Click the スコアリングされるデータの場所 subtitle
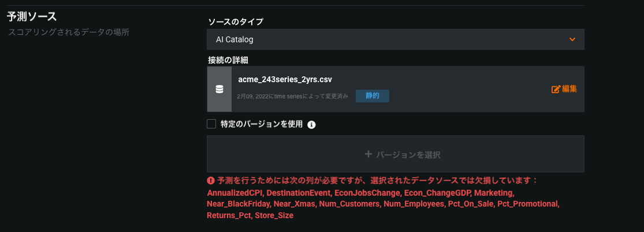 (x=68, y=32)
